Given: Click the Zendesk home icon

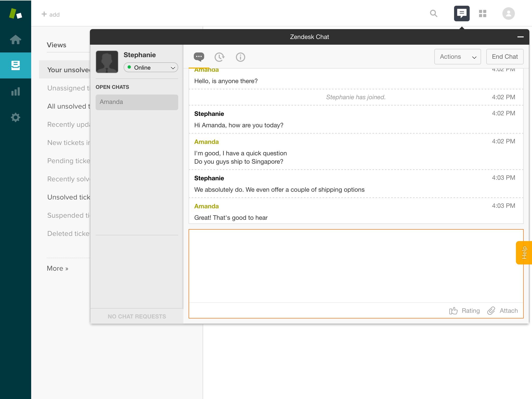Looking at the screenshot, I should [x=16, y=39].
